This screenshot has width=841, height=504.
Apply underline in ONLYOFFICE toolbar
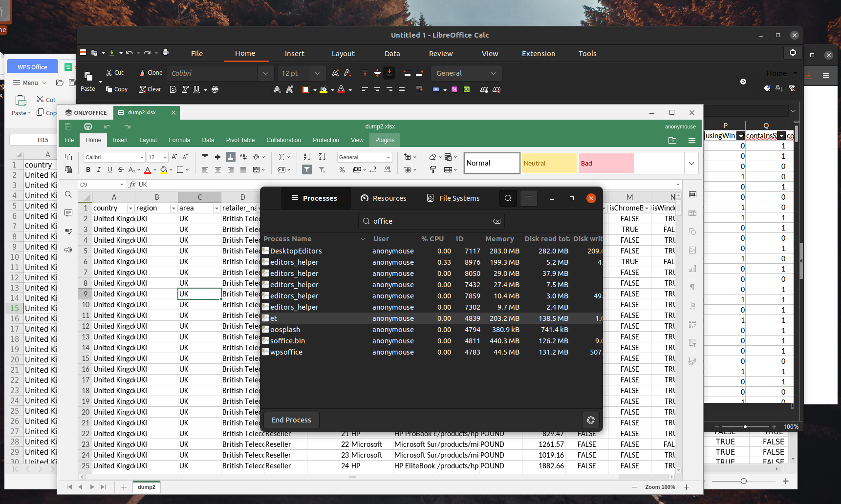pos(109,169)
